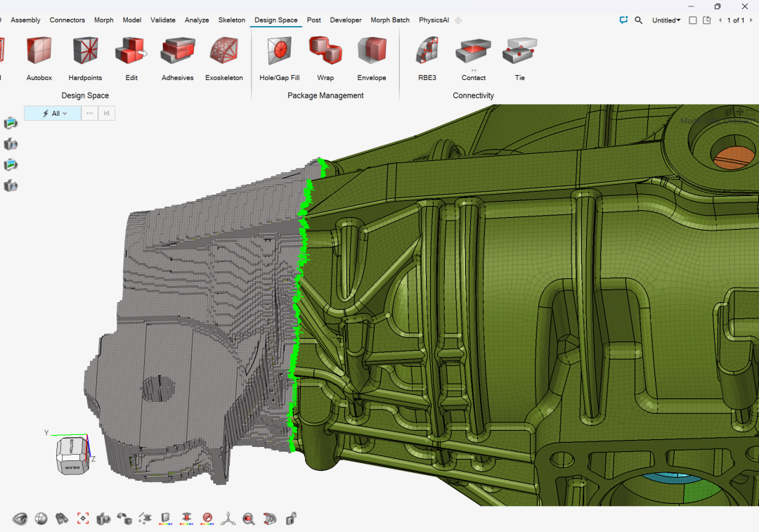This screenshot has width=759, height=532.
Task: Click the Design Space group label
Action: (85, 96)
